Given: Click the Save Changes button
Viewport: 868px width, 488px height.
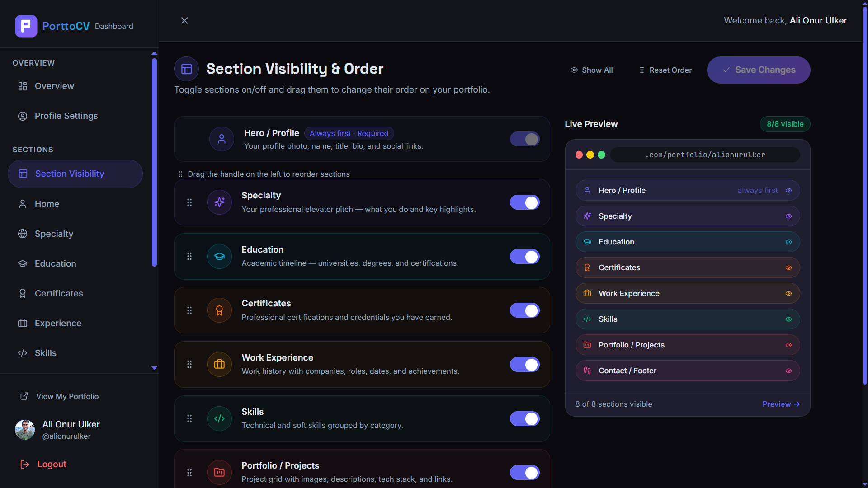Looking at the screenshot, I should tap(759, 70).
